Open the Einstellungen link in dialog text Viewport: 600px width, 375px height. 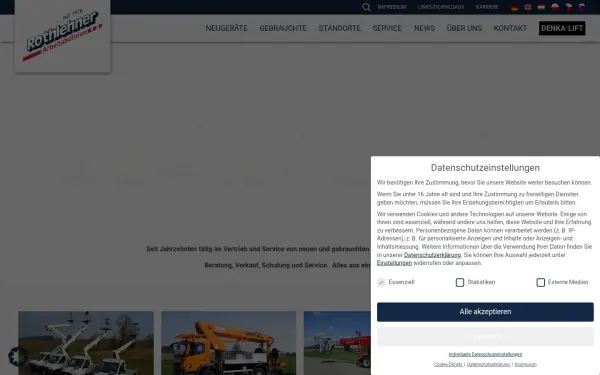point(394,263)
